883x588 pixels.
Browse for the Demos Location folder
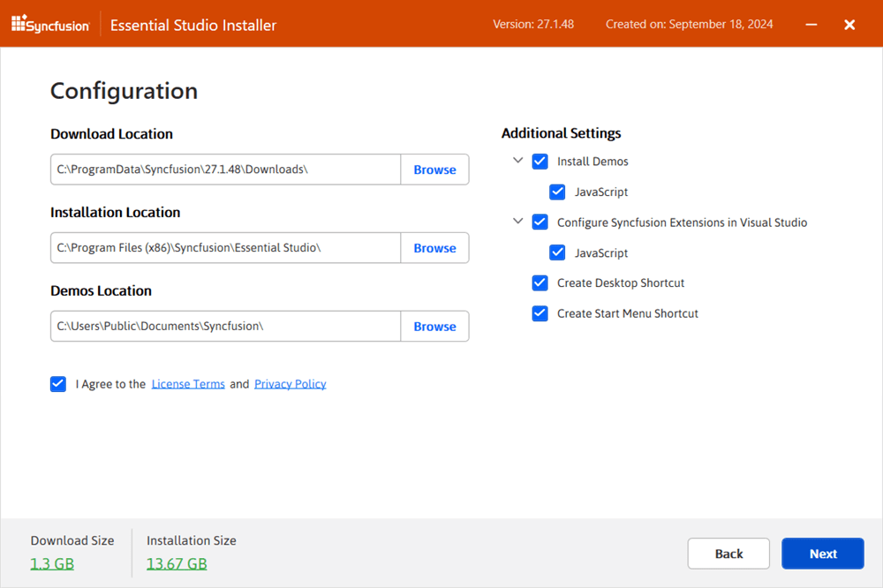tap(434, 326)
